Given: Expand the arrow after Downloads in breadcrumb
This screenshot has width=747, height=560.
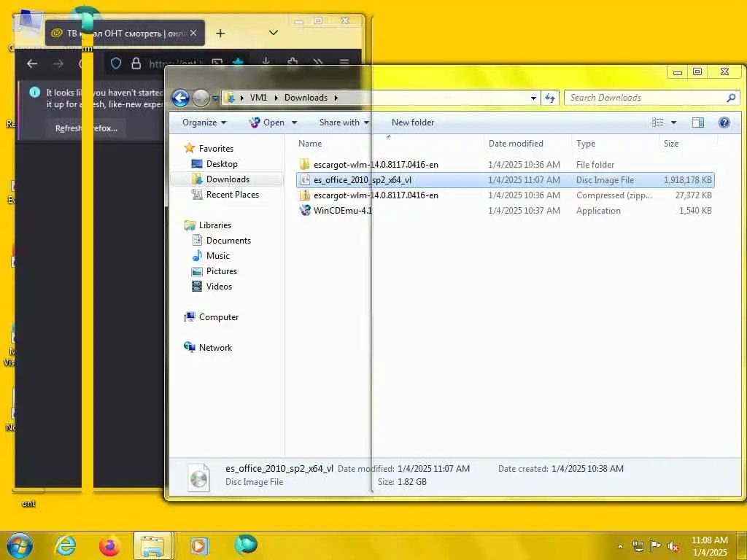Looking at the screenshot, I should tap(336, 98).
